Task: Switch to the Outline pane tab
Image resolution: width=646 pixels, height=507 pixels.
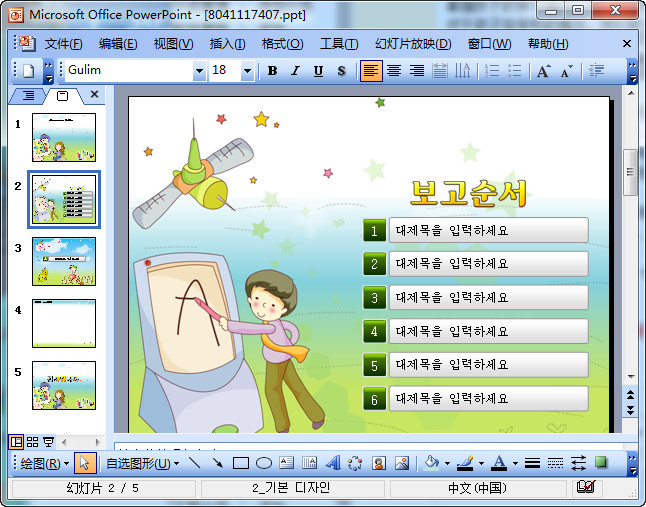Action: pos(28,96)
